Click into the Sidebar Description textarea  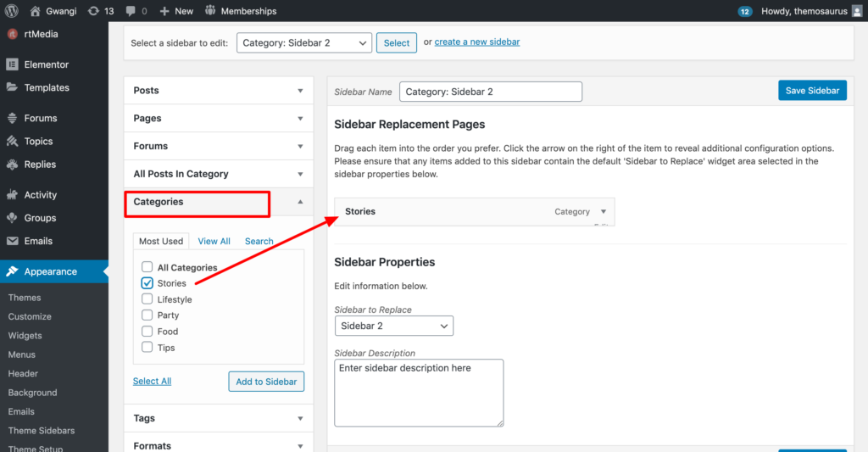click(419, 393)
